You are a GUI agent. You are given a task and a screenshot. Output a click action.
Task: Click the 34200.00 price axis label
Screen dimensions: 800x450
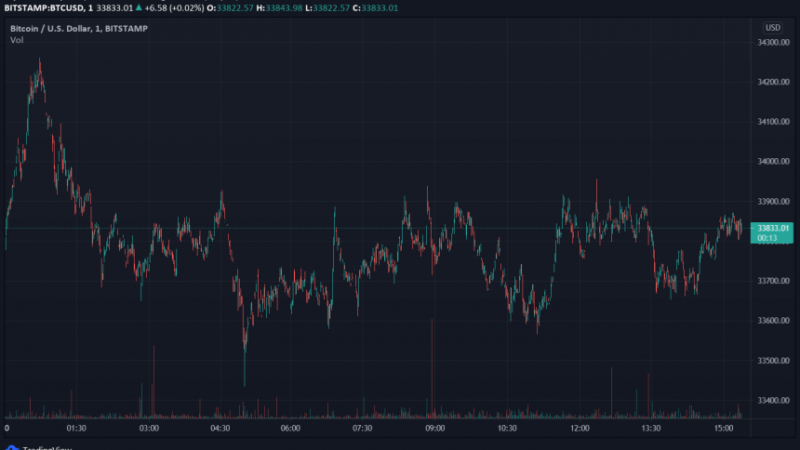(773, 82)
